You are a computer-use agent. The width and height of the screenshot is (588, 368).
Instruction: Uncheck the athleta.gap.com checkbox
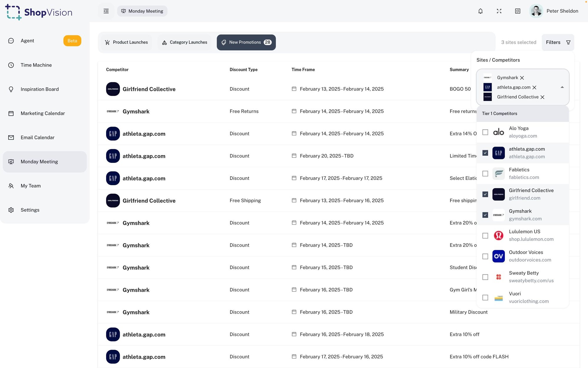(x=485, y=153)
